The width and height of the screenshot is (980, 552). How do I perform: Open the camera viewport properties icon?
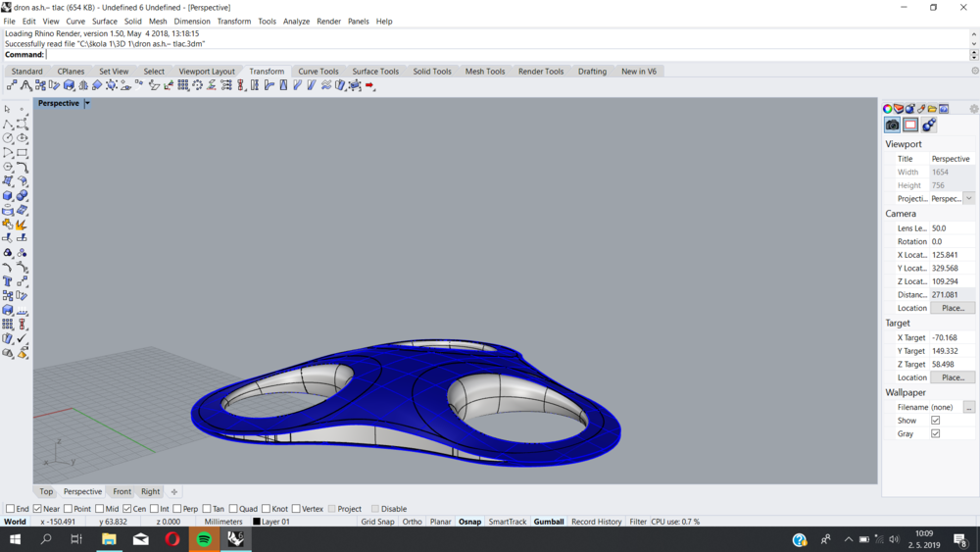(892, 125)
